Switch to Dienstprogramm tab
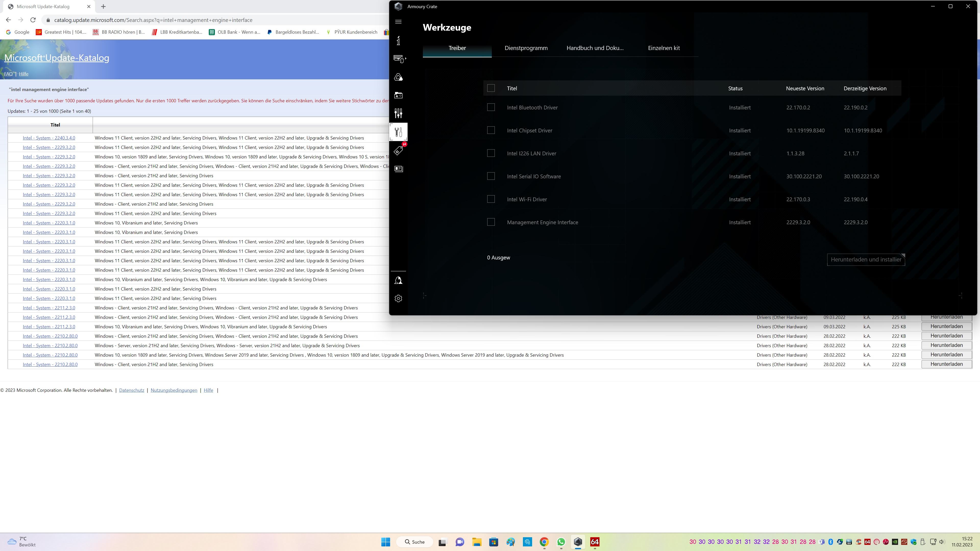The width and height of the screenshot is (980, 551). 526,48
